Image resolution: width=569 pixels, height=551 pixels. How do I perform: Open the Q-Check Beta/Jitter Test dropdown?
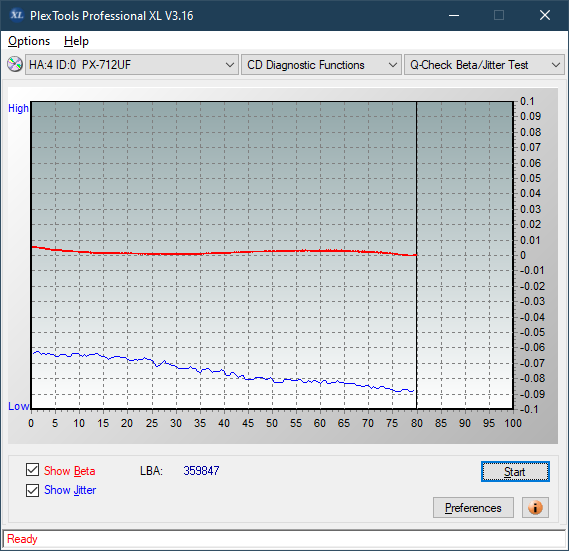coord(484,65)
